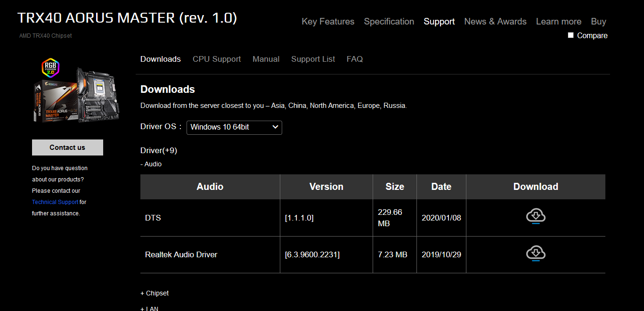The width and height of the screenshot is (644, 311).
Task: Select the Support menu item
Action: tap(439, 22)
